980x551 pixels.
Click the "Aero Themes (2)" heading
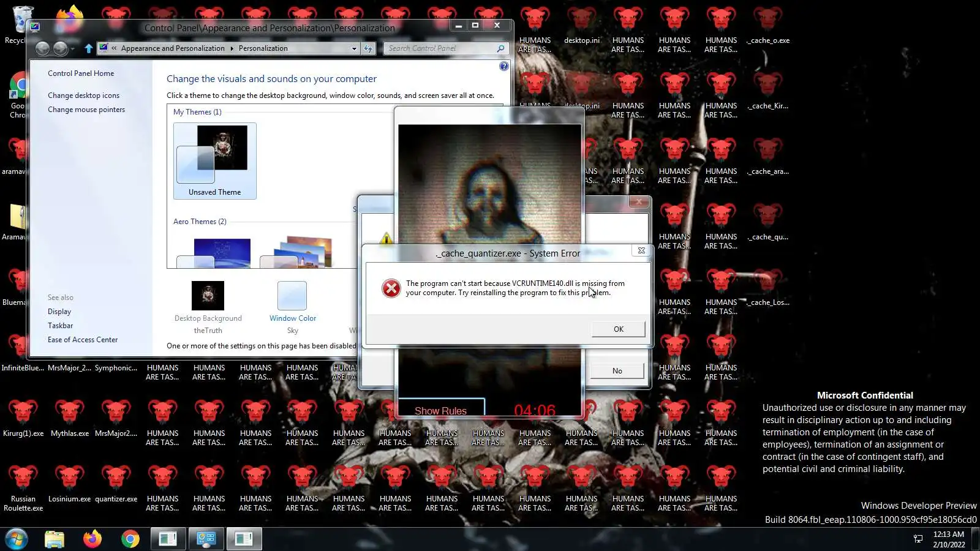pos(200,222)
